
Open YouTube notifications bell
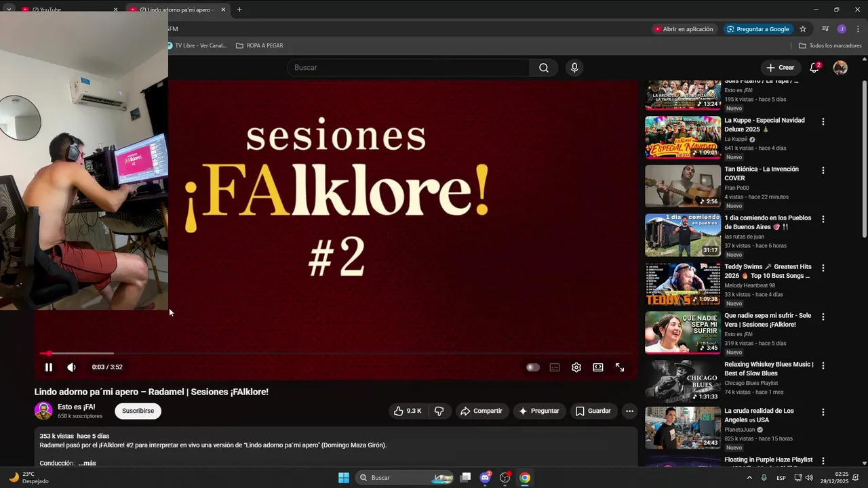click(814, 68)
